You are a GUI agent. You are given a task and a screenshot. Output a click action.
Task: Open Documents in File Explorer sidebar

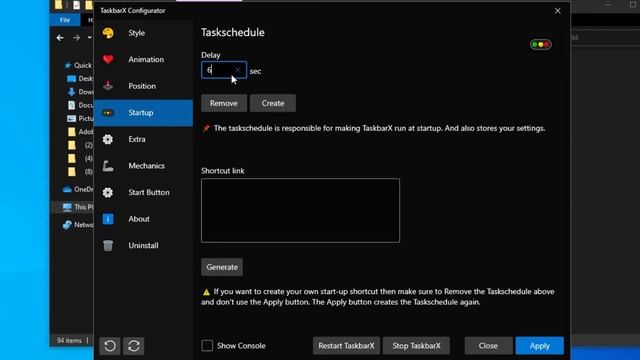[80, 105]
